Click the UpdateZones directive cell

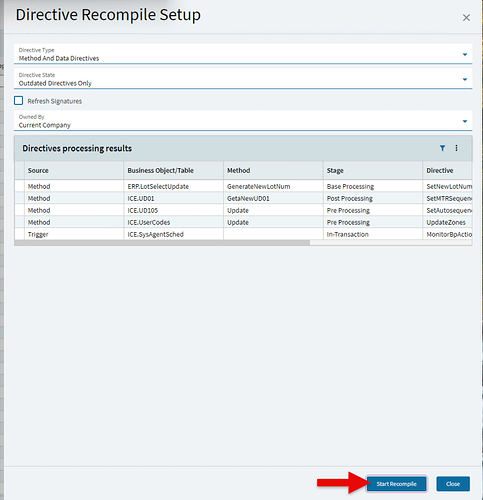pos(447,222)
